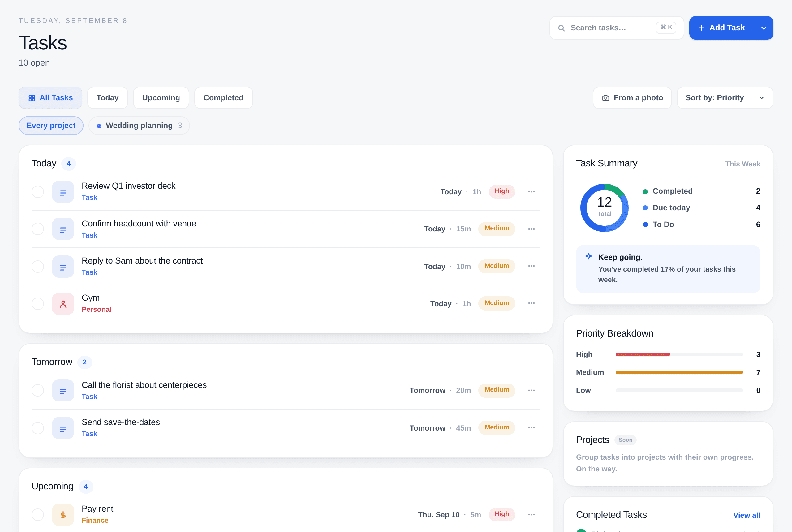The width and height of the screenshot is (792, 532).
Task: Open more options for Send save-the-dates
Action: tap(532, 428)
